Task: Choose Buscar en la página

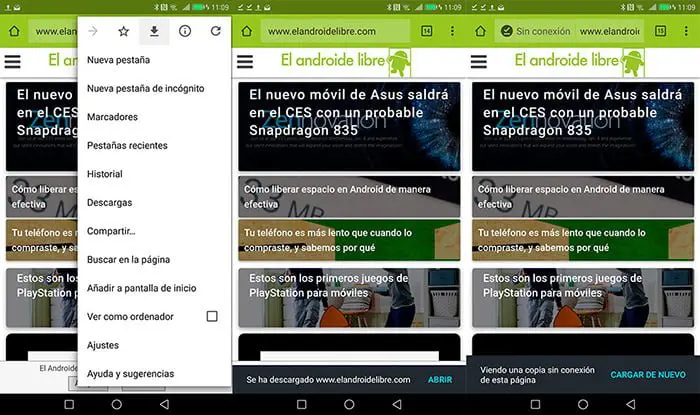Action: tap(154, 260)
